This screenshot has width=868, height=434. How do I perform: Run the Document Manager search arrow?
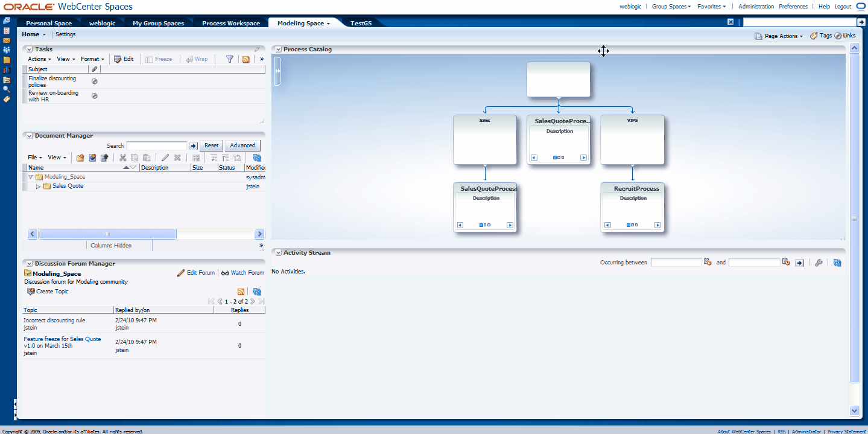(x=193, y=145)
